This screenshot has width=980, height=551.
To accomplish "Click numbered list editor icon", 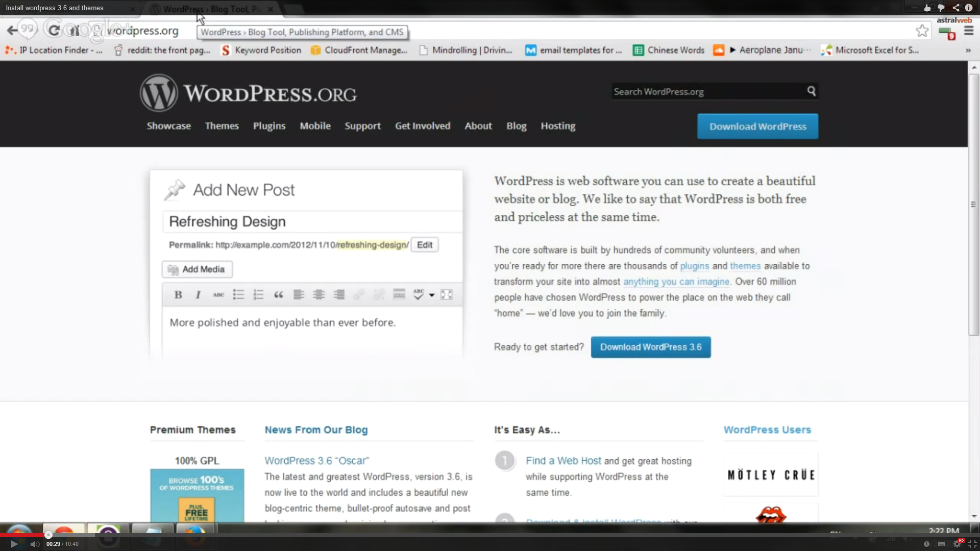I will tap(258, 295).
